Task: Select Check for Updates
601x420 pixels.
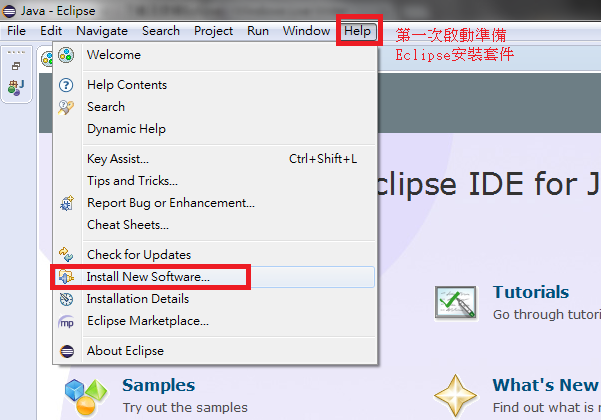Action: (x=214, y=254)
